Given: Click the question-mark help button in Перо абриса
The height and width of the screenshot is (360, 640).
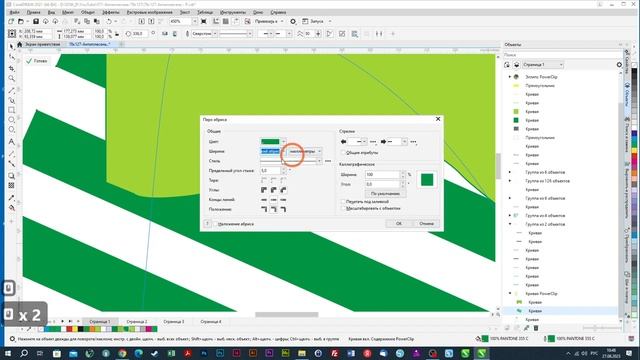Looking at the screenshot, I should click(x=207, y=224).
